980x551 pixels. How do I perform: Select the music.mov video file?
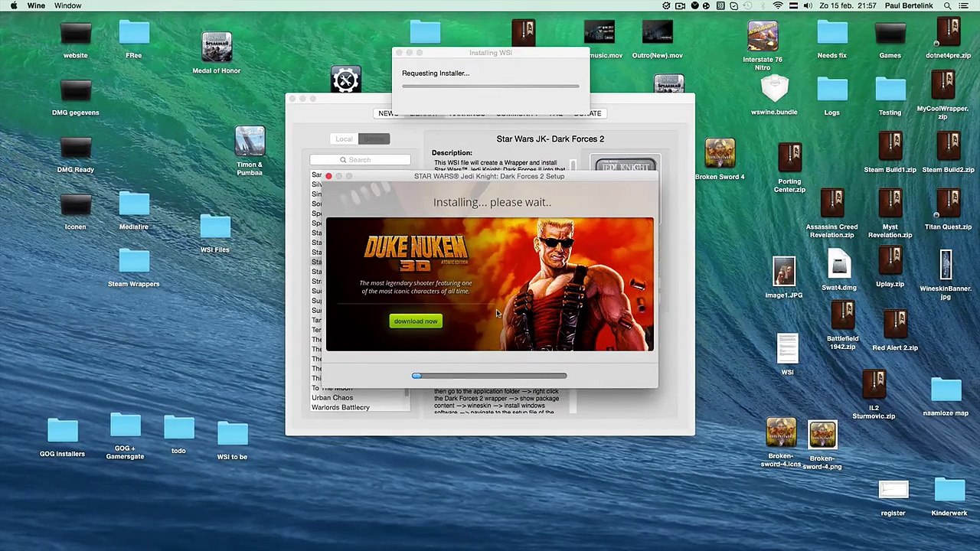click(x=599, y=34)
